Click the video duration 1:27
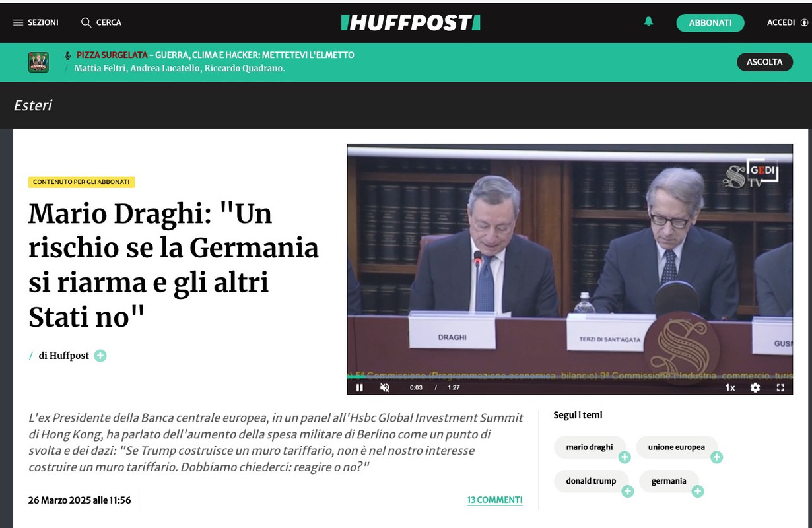 (454, 387)
